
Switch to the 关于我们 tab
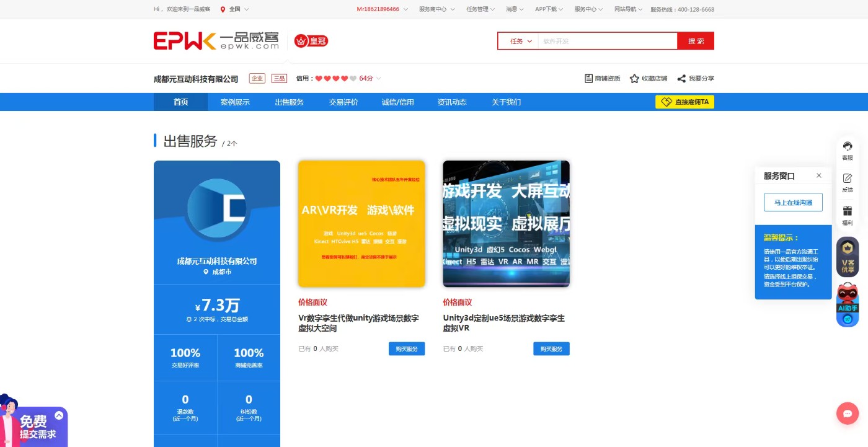click(507, 102)
